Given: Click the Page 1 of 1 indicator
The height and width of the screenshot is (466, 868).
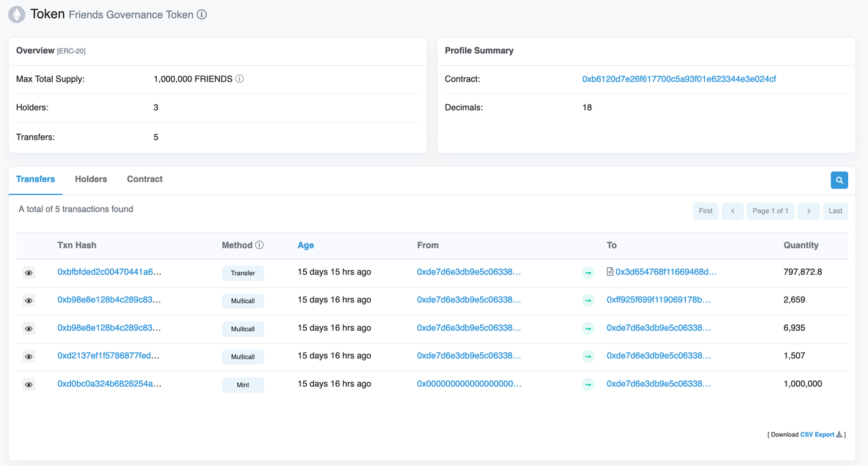Looking at the screenshot, I should pos(771,211).
